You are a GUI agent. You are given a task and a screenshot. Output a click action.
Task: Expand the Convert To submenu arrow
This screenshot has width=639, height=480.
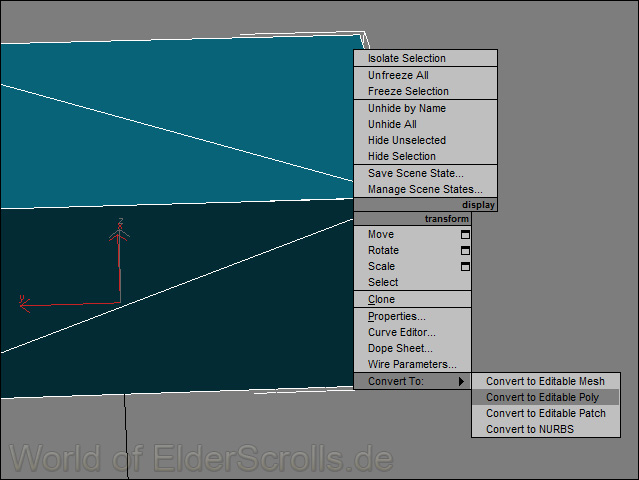point(461,381)
